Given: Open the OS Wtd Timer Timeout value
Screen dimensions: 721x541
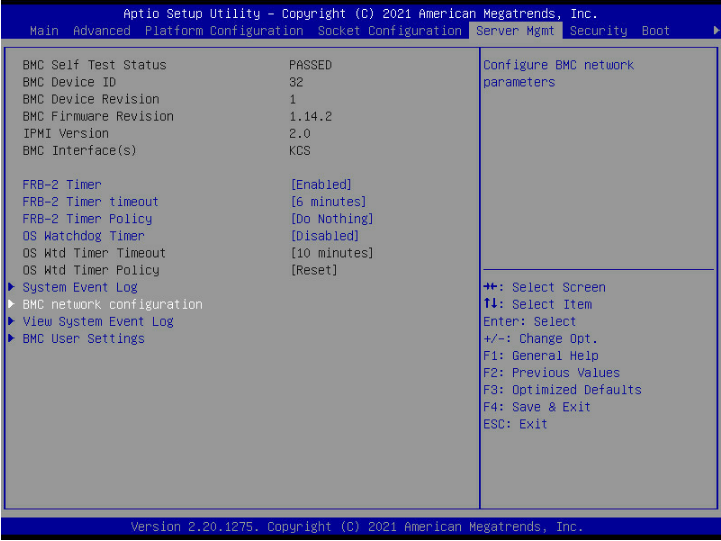Looking at the screenshot, I should (x=331, y=253).
